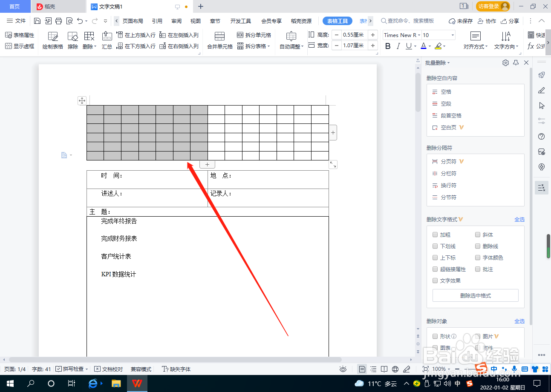Check the 斜体 (Italic) checkbox

pyautogui.click(x=478, y=235)
